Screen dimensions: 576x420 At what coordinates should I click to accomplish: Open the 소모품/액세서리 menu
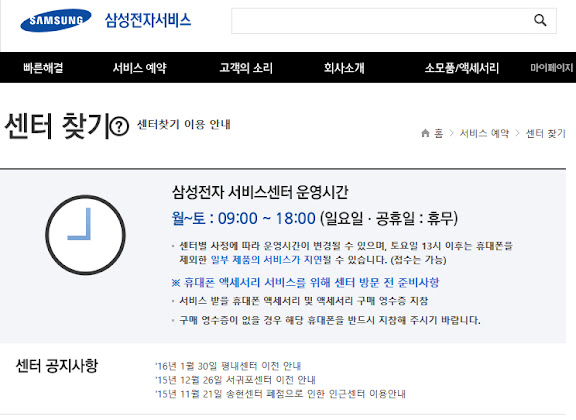(x=462, y=68)
